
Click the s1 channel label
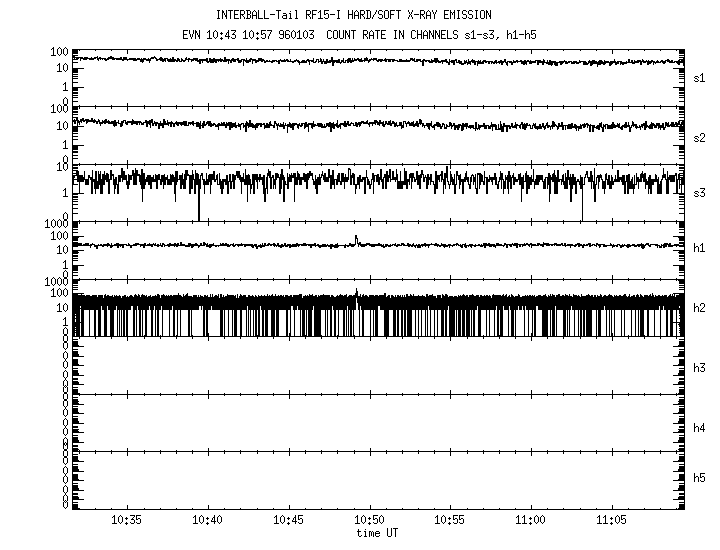point(700,78)
